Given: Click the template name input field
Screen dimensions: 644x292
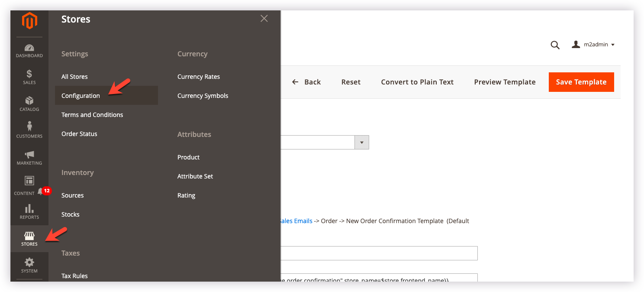Looking at the screenshot, I should (379, 253).
